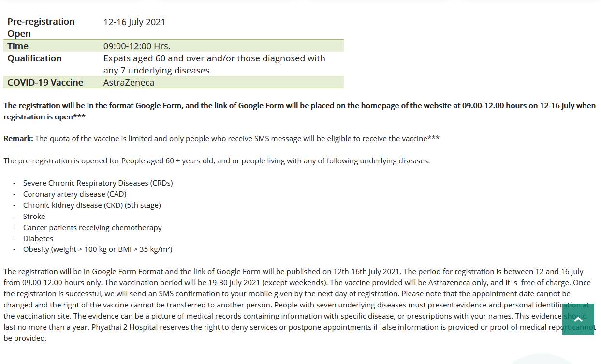Click the "pre-registration is opened for People aged 60 +" sentence
The image size is (601, 364).
[217, 161]
